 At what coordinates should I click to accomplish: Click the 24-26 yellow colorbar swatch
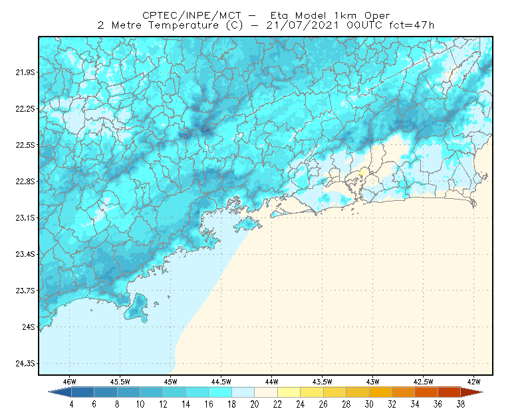pyautogui.click(x=312, y=392)
